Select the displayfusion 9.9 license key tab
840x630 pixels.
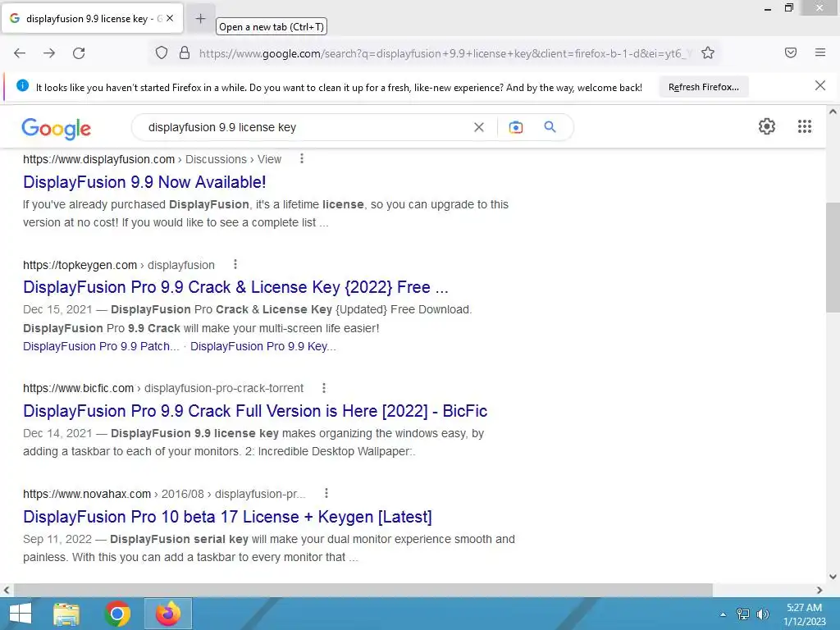coord(92,18)
